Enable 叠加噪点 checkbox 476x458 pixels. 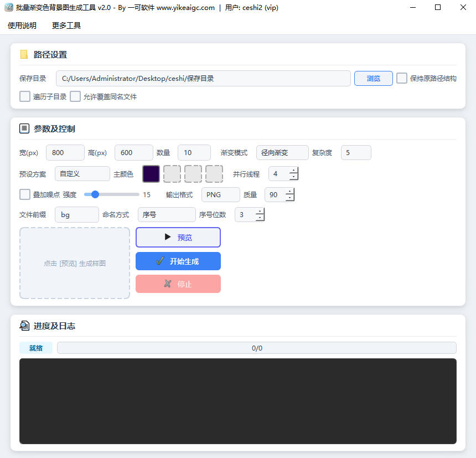pos(25,194)
